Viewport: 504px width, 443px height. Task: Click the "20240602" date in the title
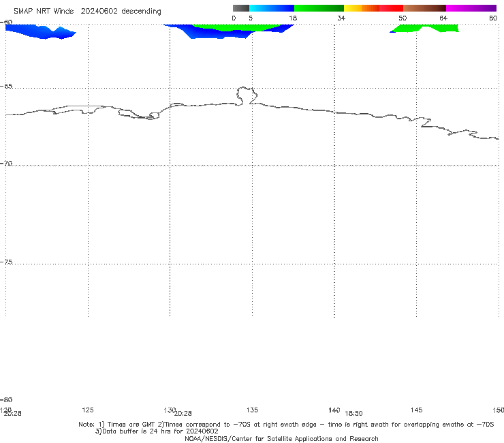[x=99, y=11]
